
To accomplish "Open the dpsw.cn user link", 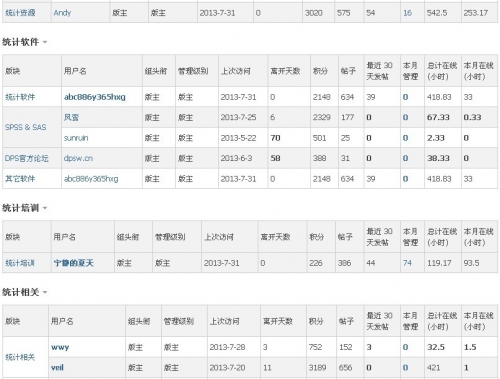I will point(78,158).
